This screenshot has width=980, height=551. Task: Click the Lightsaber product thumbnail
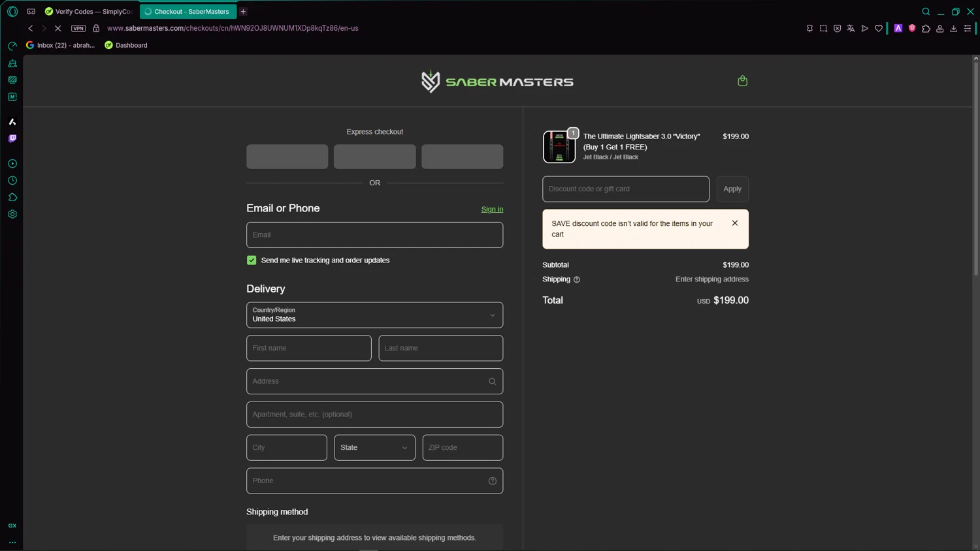tap(559, 146)
